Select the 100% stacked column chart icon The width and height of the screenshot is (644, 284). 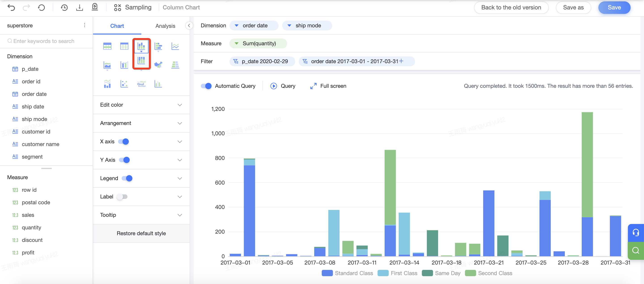click(x=141, y=60)
